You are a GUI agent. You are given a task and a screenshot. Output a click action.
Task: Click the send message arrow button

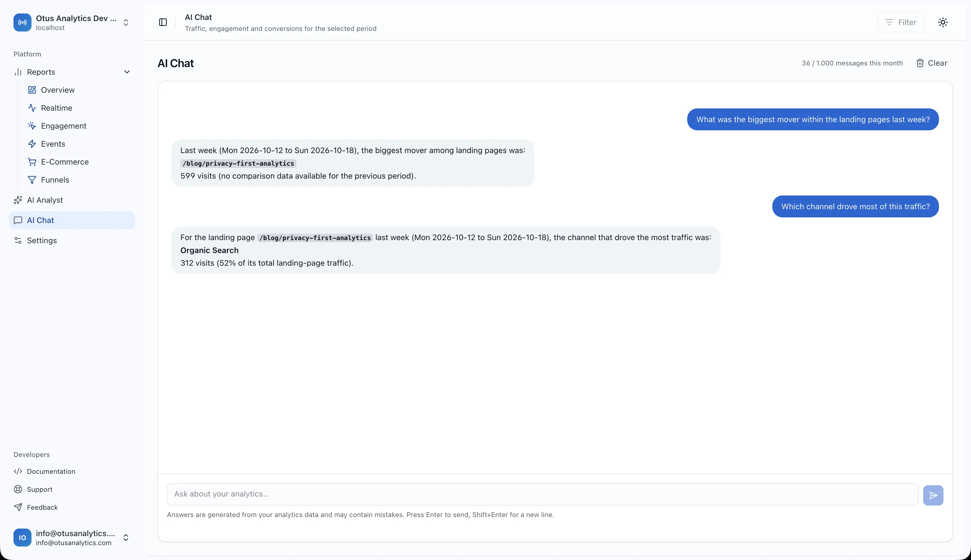pyautogui.click(x=933, y=495)
